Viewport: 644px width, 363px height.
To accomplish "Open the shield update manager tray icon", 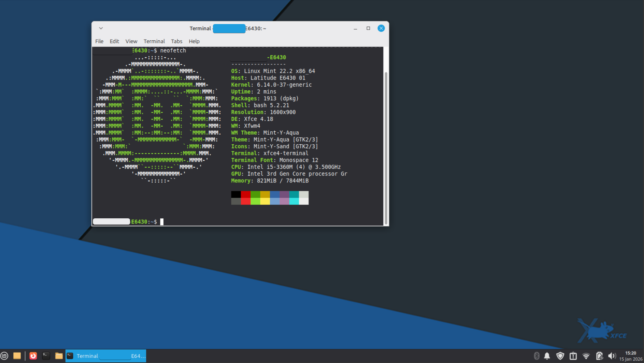I will tap(560, 356).
